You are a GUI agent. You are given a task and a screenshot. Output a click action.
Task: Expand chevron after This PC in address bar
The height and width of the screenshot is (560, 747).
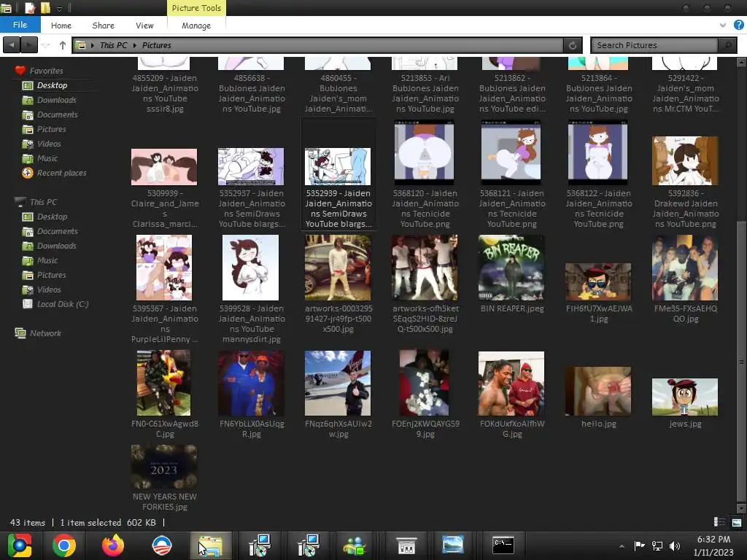click(x=135, y=45)
